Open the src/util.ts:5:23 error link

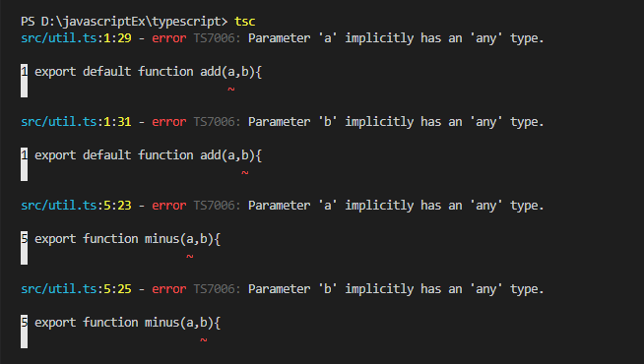point(76,206)
